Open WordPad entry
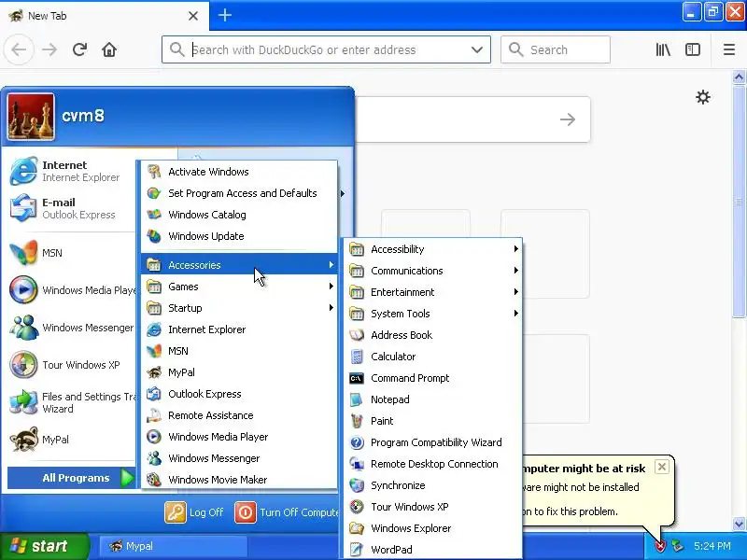 pyautogui.click(x=432, y=549)
